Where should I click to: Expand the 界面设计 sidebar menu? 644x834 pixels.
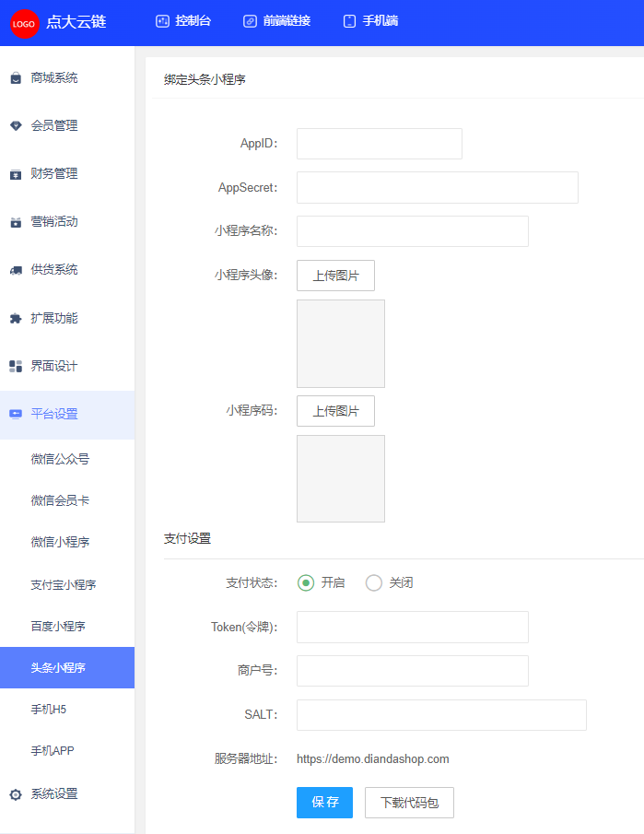[x=67, y=366]
